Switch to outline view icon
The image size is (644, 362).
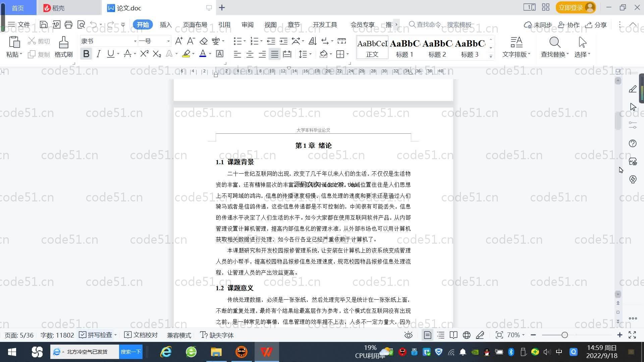[441, 335]
